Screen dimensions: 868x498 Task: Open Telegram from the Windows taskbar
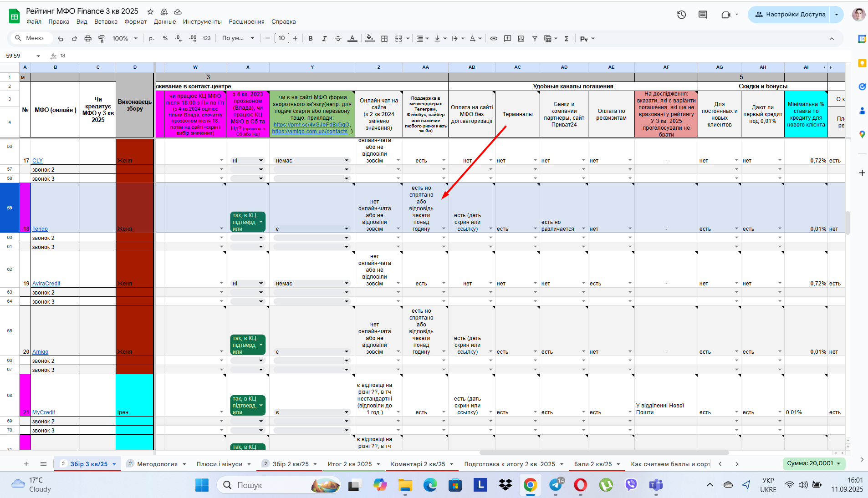point(556,485)
